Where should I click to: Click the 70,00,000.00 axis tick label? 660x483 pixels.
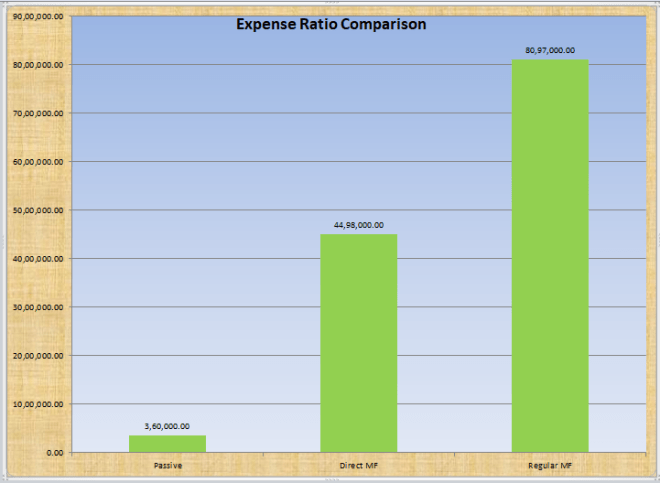coord(39,113)
